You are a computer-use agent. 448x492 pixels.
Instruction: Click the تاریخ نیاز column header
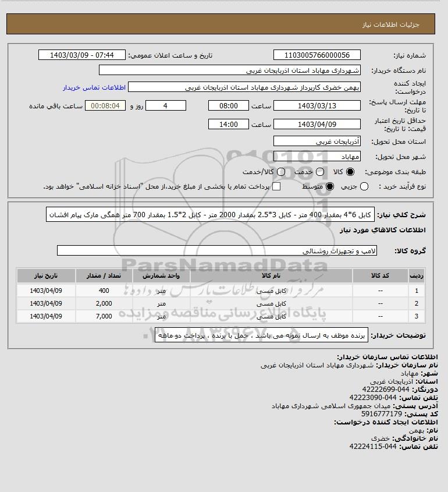point(46,276)
